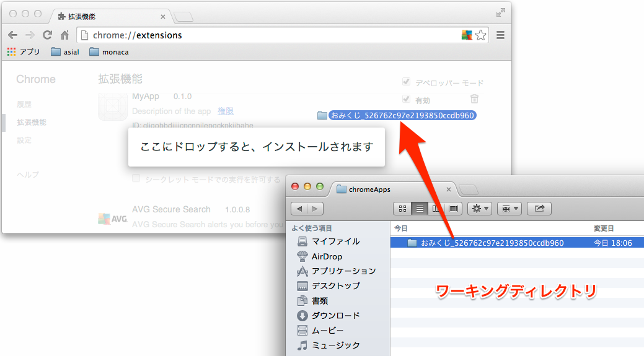Toggle デベロッパー モード checkbox

pyautogui.click(x=407, y=82)
